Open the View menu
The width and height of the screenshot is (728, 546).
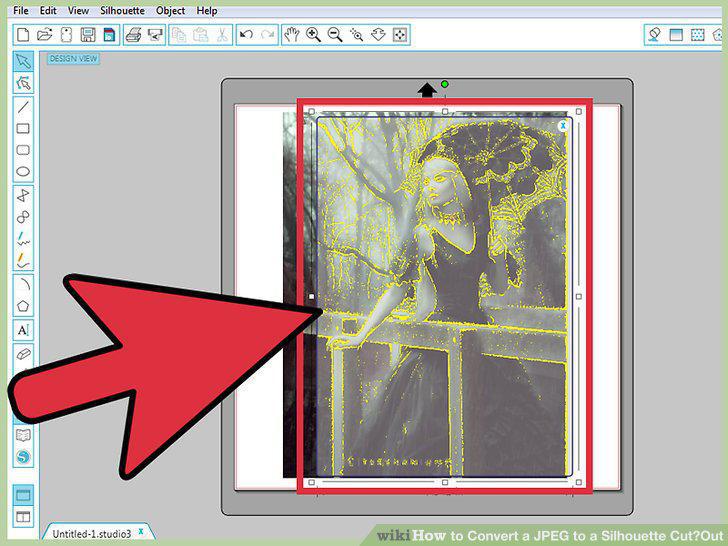(78, 10)
